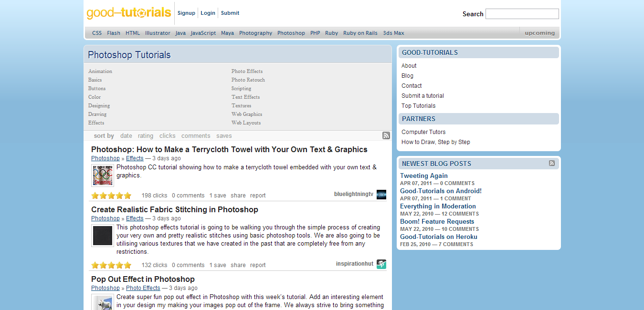Viewport: 644px width, 310px height.
Task: Open the Color subcategory
Action: click(95, 97)
